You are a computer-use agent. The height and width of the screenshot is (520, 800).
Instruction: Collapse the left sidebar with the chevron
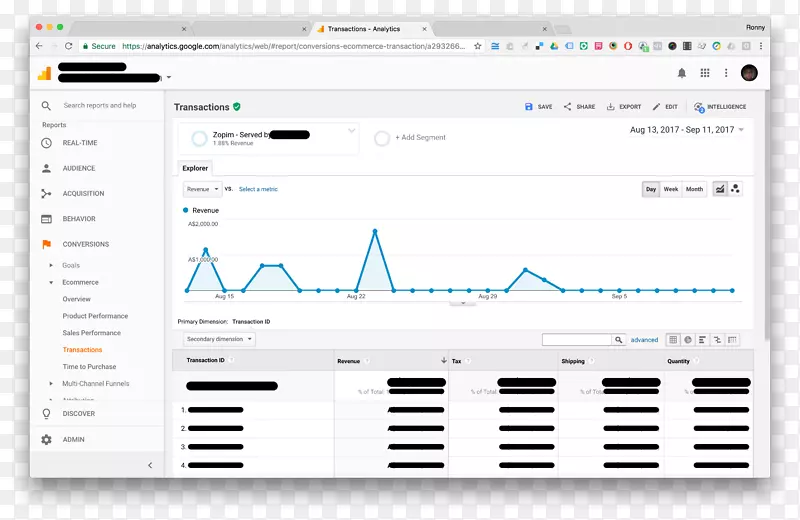pyautogui.click(x=150, y=465)
